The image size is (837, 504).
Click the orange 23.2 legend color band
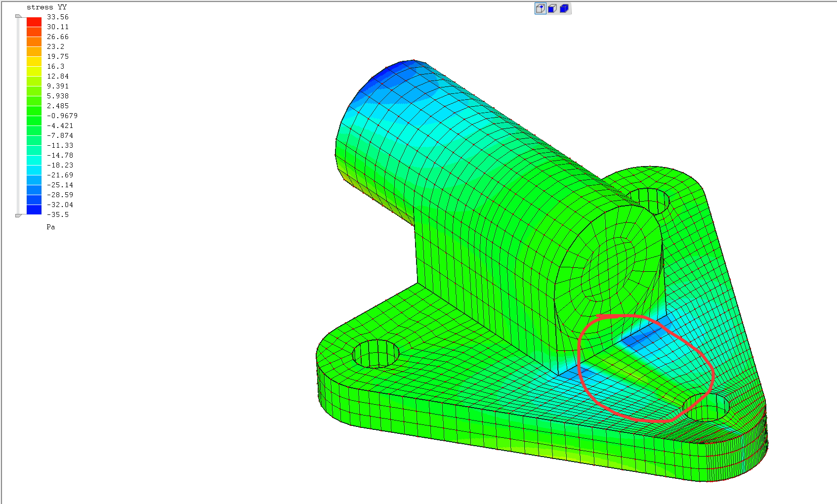[34, 51]
